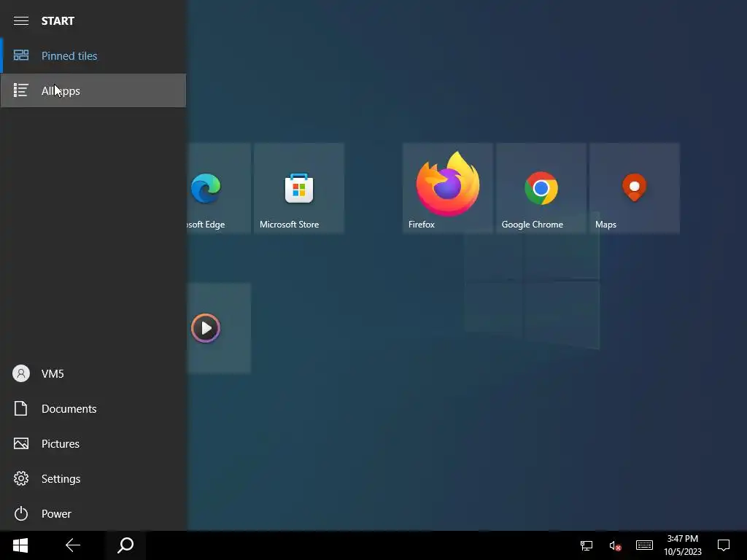This screenshot has height=560, width=747.
Task: Click the Pictures image icon
Action: (21, 444)
